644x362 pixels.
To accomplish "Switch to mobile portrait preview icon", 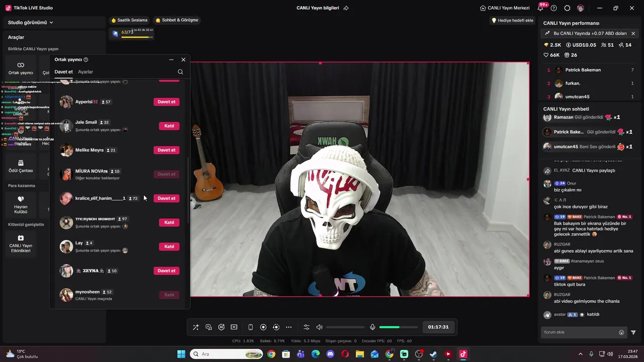I will tap(251, 327).
